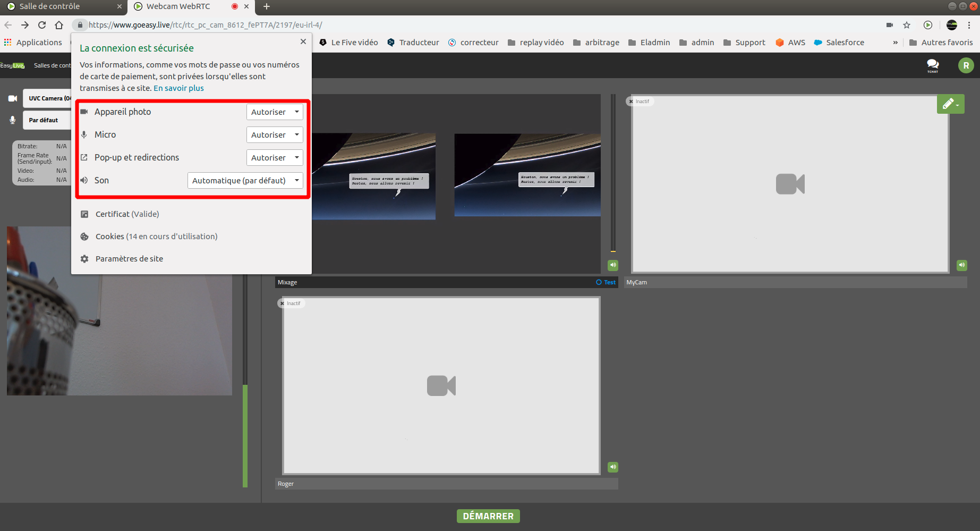Go forward in browser history
The width and height of the screenshot is (980, 531).
click(25, 25)
